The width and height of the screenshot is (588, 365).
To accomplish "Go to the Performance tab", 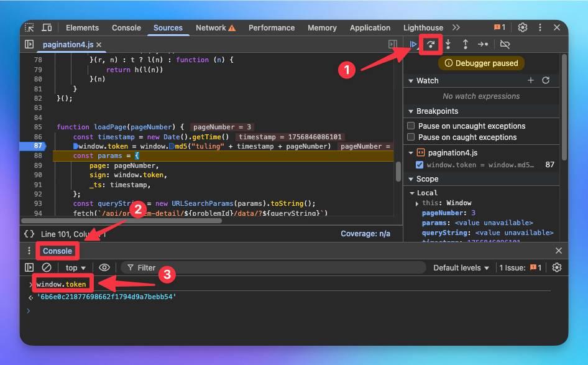I will (x=272, y=28).
